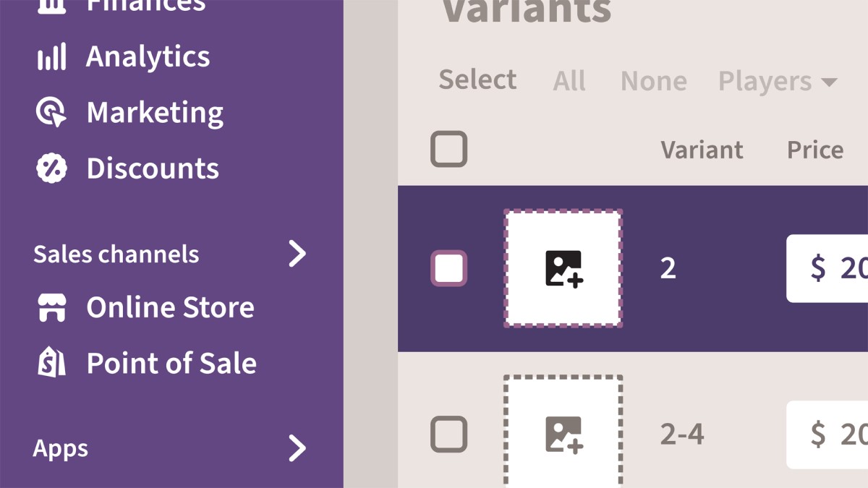
Task: Add image to variant 2
Action: (x=563, y=268)
